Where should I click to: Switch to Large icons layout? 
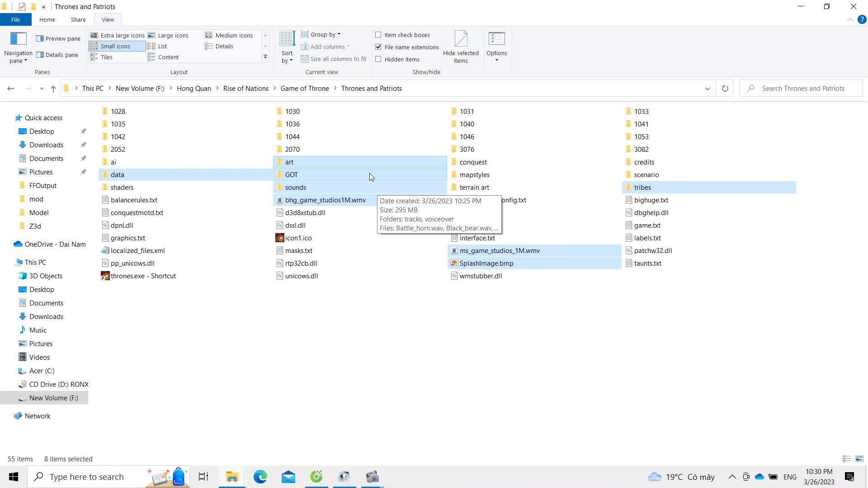(169, 35)
